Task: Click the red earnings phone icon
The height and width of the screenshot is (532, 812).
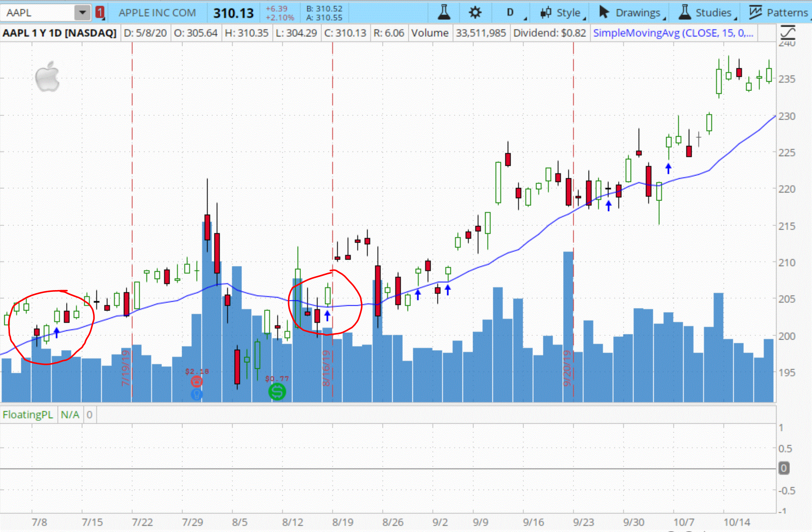Action: [196, 381]
